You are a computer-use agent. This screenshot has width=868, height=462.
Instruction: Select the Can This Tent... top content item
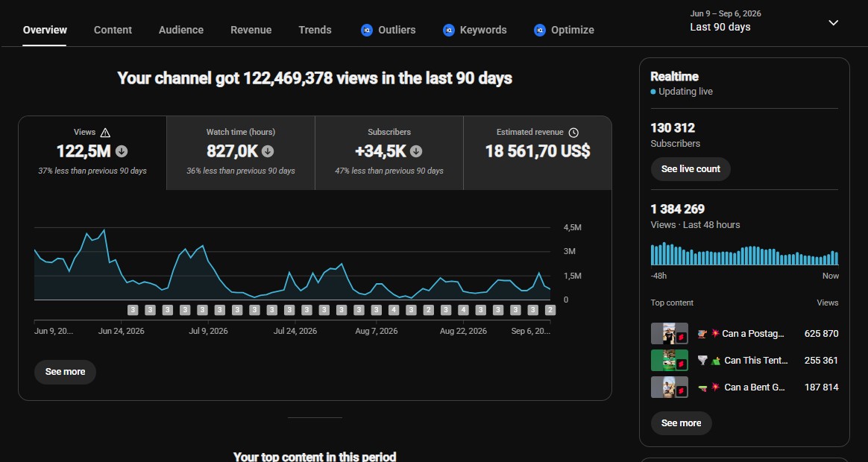pos(744,360)
